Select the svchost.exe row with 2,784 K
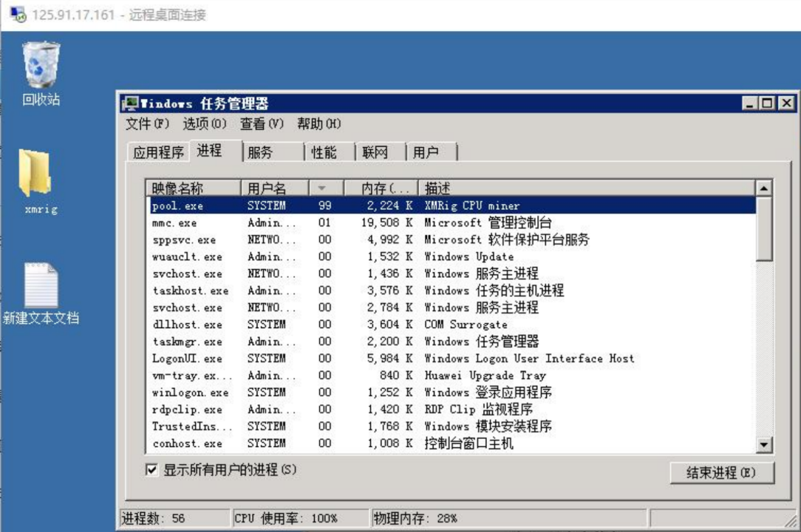801x532 pixels. [x=451, y=307]
